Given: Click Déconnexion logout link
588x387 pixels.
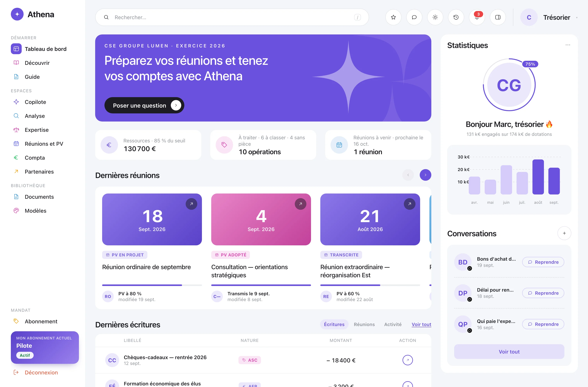Looking at the screenshot, I should 36,372.
